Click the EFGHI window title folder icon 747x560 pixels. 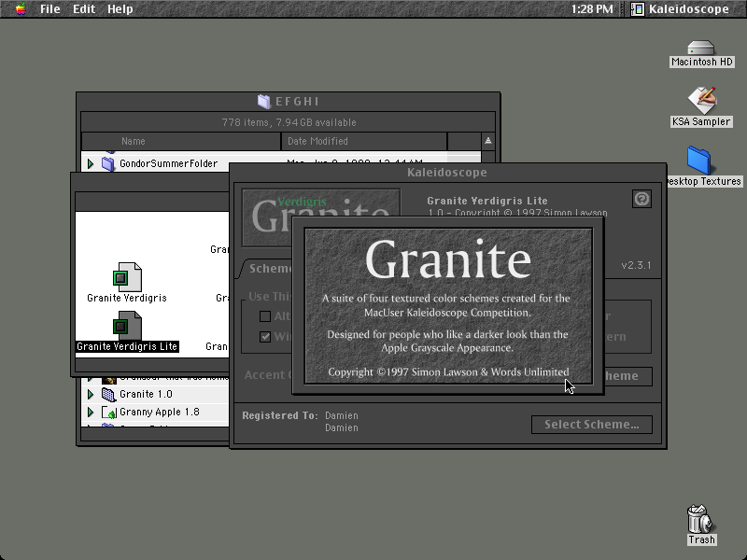[x=264, y=102]
